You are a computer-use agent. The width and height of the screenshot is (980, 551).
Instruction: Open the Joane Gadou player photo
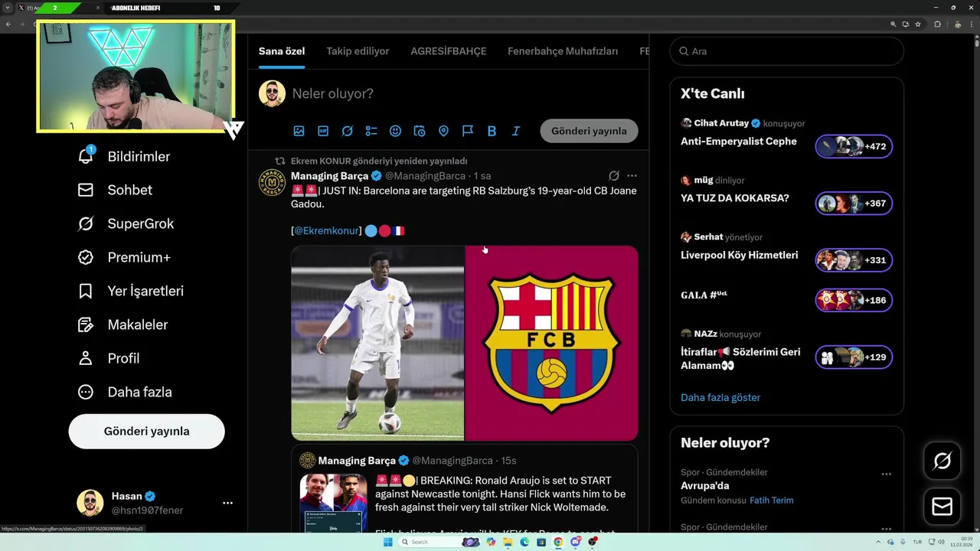[377, 343]
